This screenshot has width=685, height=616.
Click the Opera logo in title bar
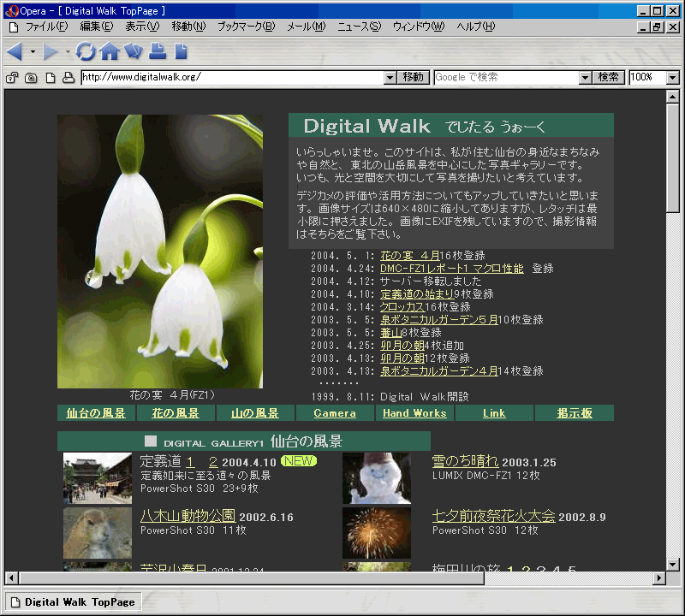pos(12,11)
